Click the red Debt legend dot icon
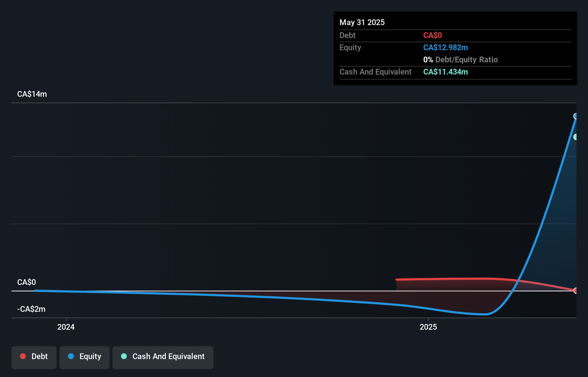The image size is (588, 377). pos(23,356)
